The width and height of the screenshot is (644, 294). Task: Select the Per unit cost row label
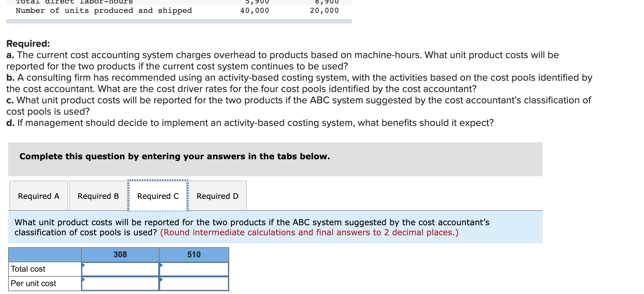[33, 283]
